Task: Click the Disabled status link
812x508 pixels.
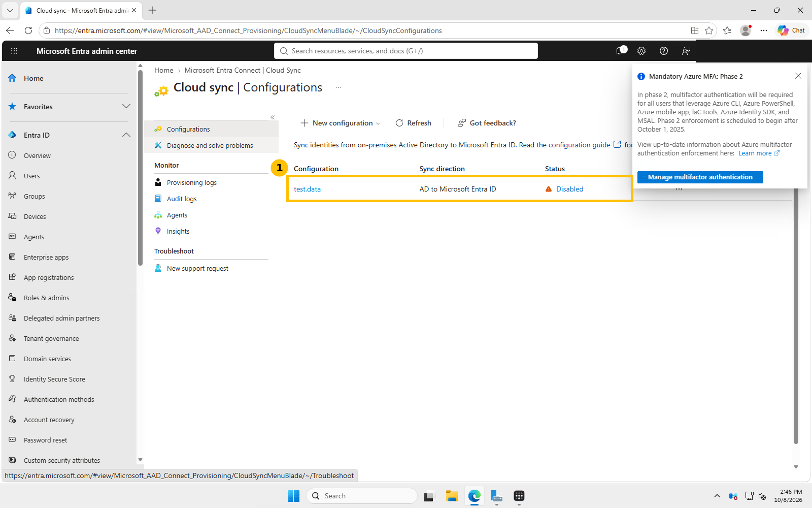Action: coord(569,189)
